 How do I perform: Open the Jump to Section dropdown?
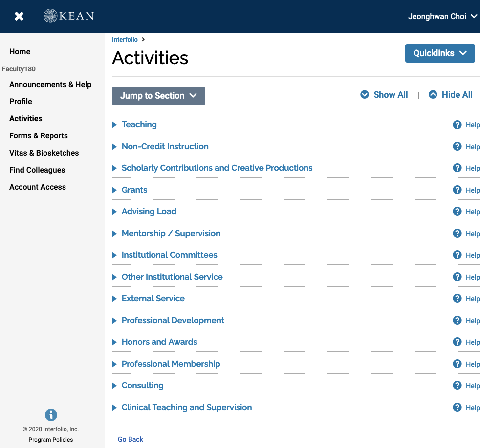coord(158,95)
